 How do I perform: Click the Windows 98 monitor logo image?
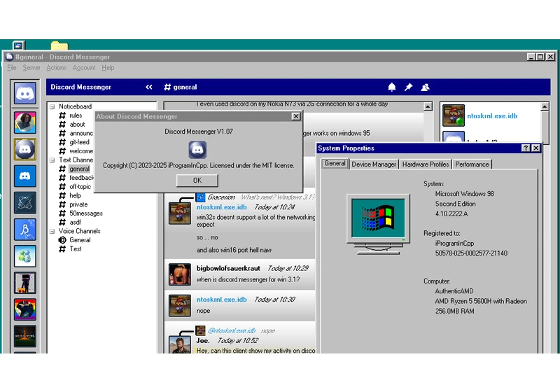(x=378, y=224)
